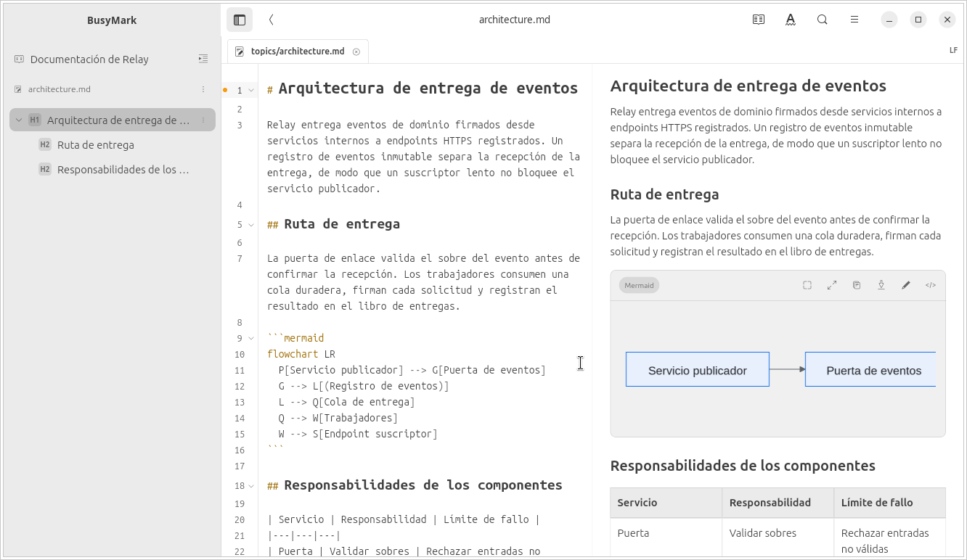Show Mermaid source with the code icon
967x560 pixels.
click(931, 285)
